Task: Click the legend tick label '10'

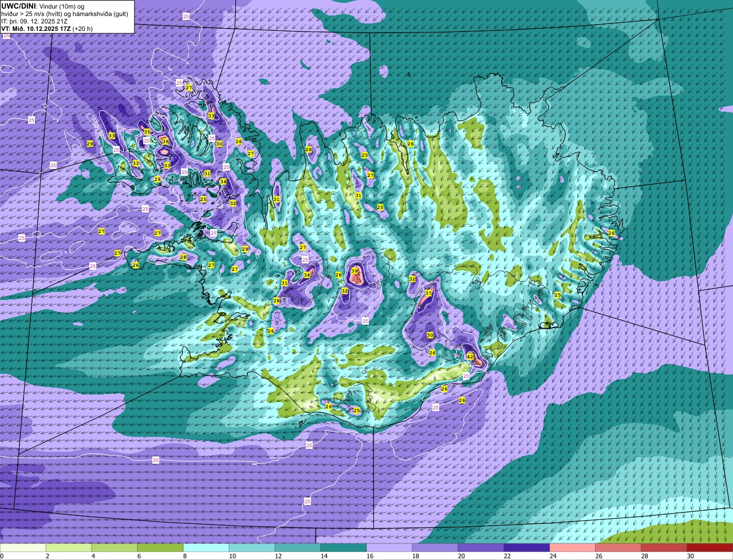Action: [x=232, y=556]
